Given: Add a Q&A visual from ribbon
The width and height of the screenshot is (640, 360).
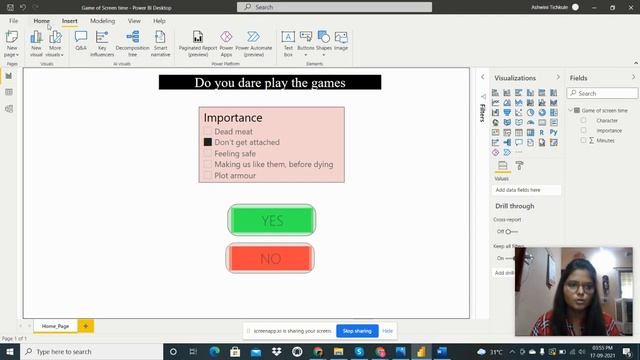Looking at the screenshot, I should [x=81, y=41].
